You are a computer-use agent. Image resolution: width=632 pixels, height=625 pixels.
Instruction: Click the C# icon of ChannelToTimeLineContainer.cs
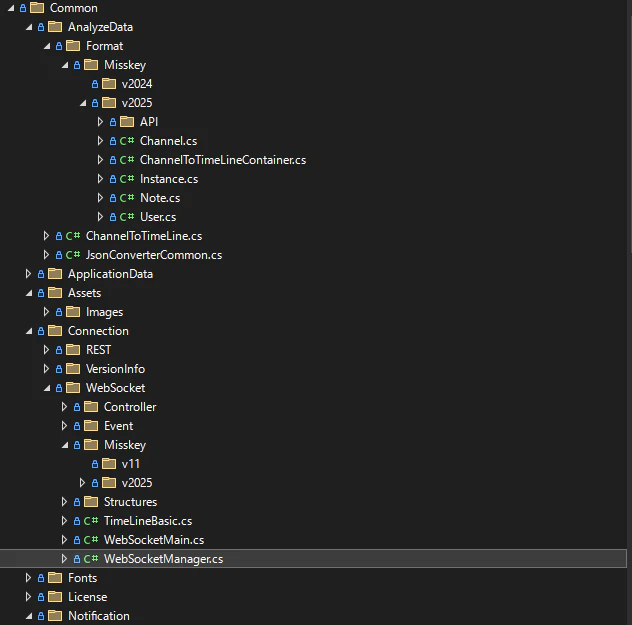pos(127,160)
